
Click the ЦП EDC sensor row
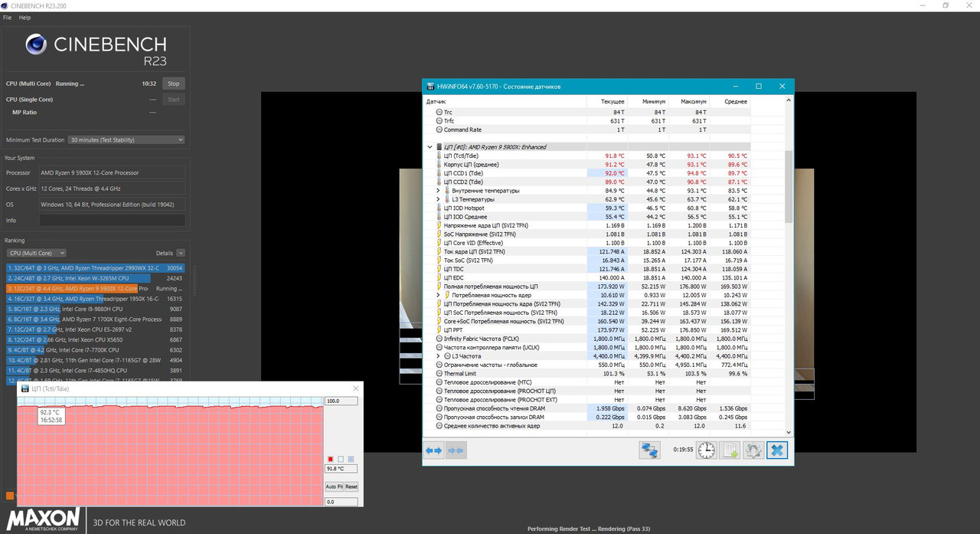click(587, 277)
